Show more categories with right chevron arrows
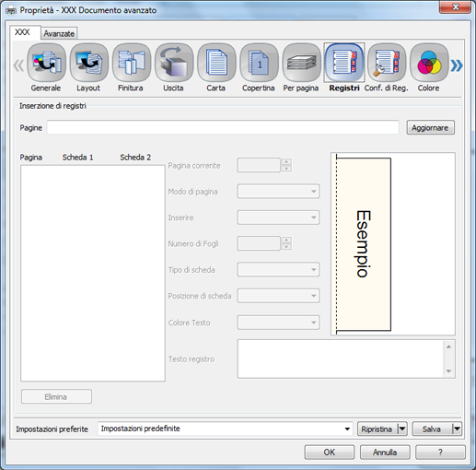Viewport: 476px width, 470px height. pos(457,65)
